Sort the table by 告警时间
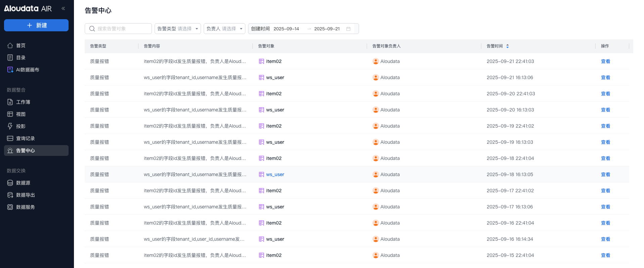Viewport: 644px width, 268px height. click(507, 46)
